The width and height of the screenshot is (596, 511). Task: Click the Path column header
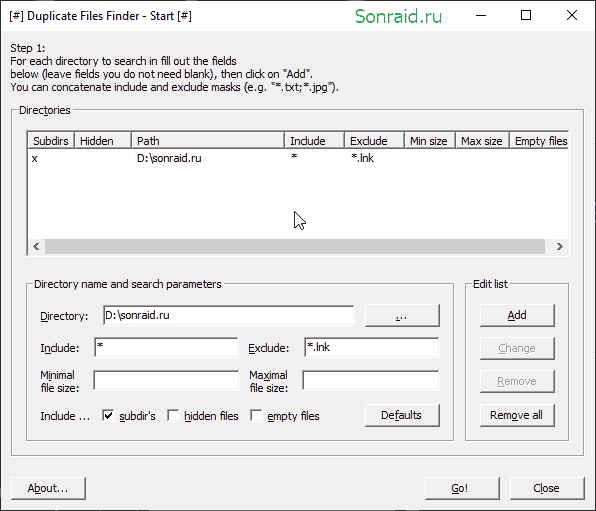click(x=208, y=141)
